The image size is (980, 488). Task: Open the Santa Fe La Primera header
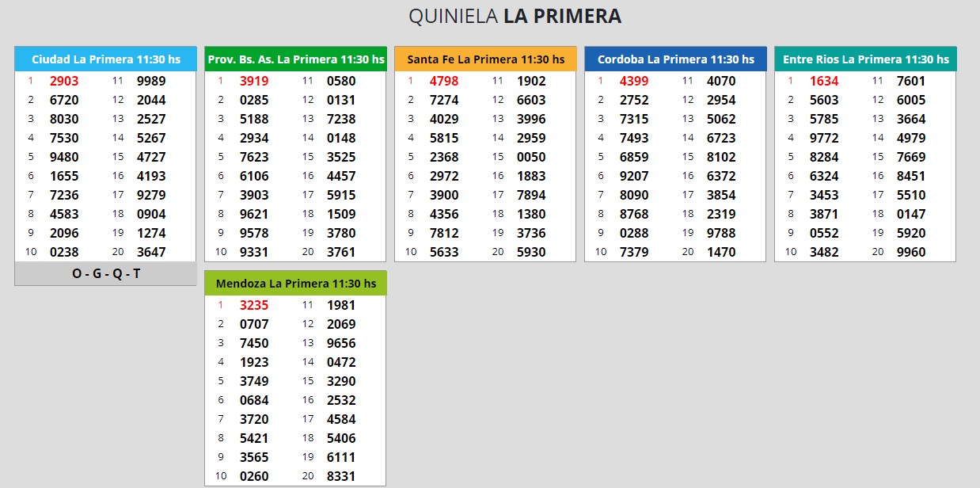[x=485, y=59]
